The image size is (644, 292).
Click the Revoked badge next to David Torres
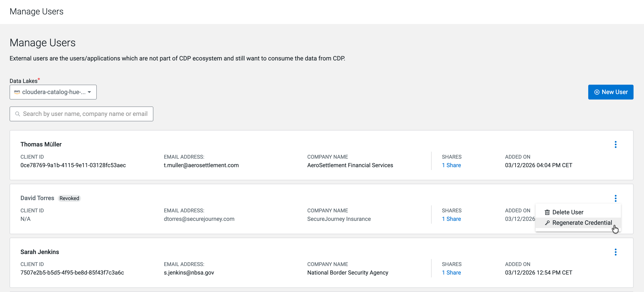point(69,198)
